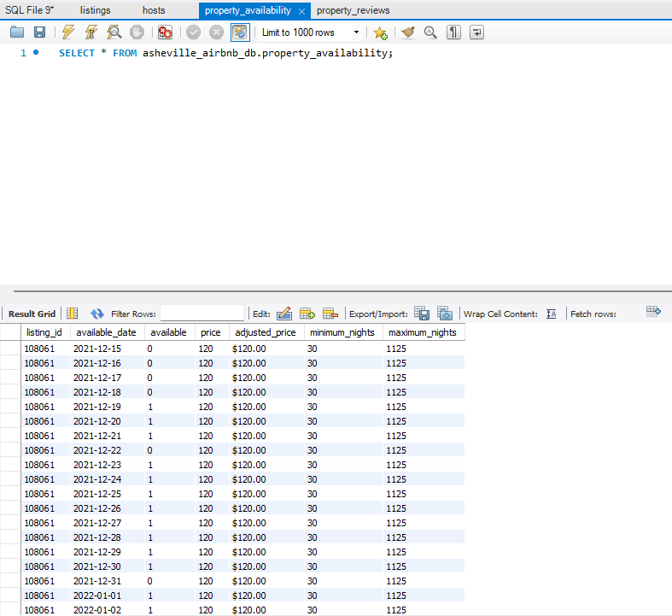
Task: Execute the query with lightning bolt icon
Action: [x=68, y=32]
